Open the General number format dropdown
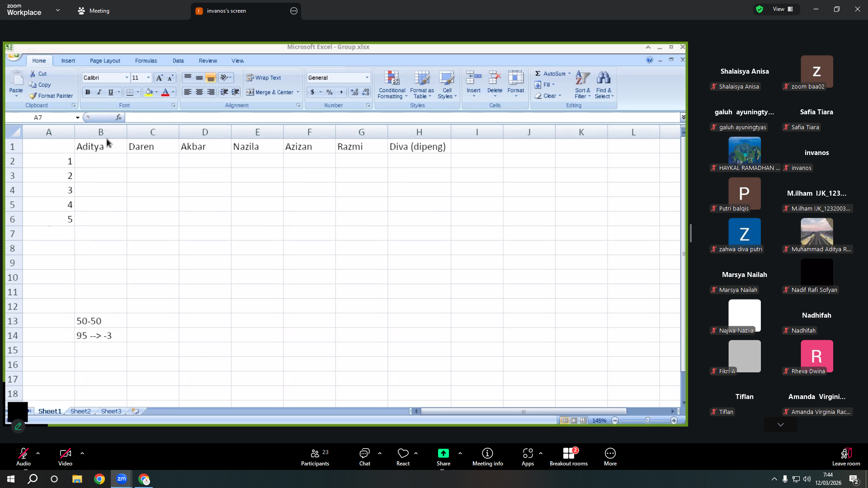The height and width of the screenshot is (488, 868). coord(367,78)
